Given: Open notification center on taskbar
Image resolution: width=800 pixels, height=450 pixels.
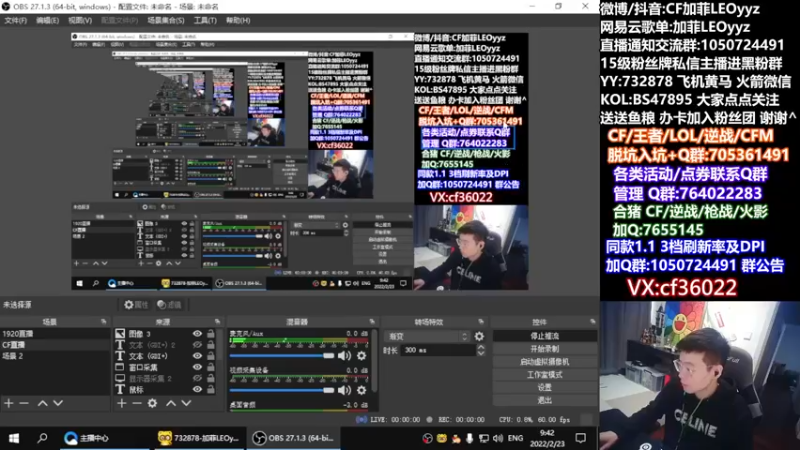Looking at the screenshot, I should 581,438.
